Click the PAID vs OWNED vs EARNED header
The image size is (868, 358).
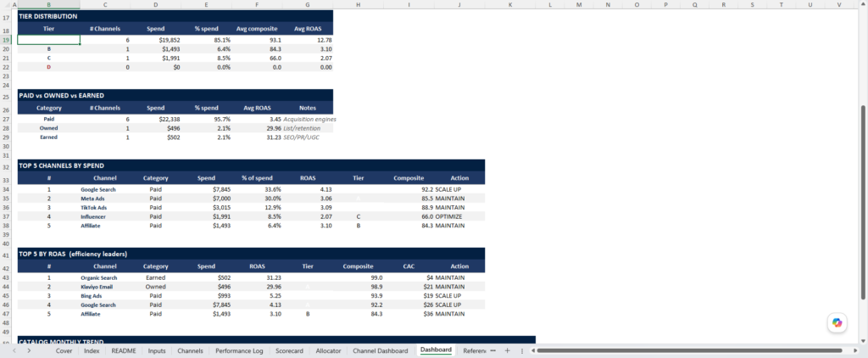pyautogui.click(x=175, y=95)
